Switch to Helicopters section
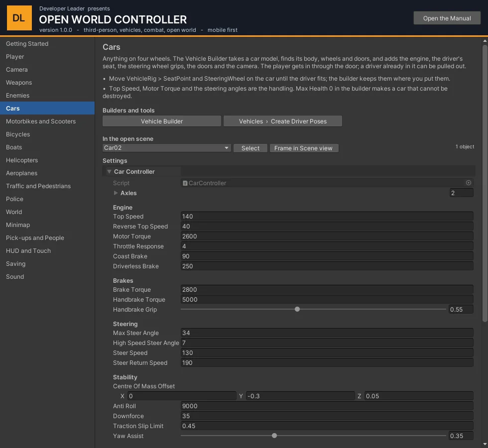 47,160
